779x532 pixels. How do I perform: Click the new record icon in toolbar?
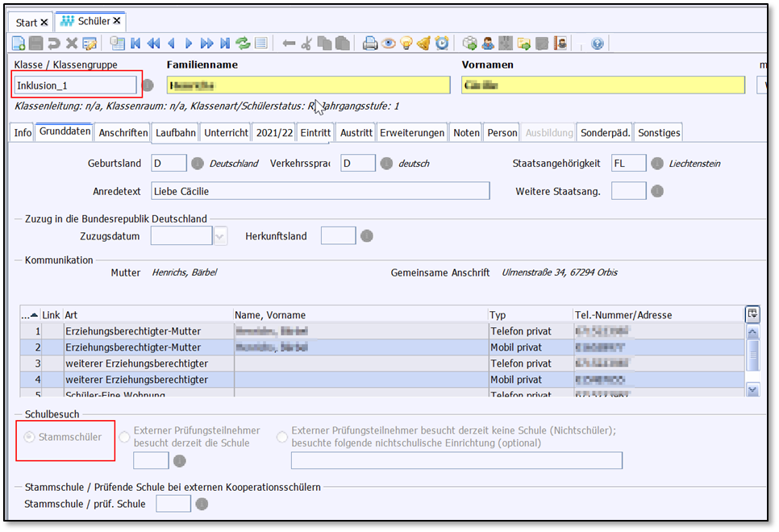pos(19,44)
